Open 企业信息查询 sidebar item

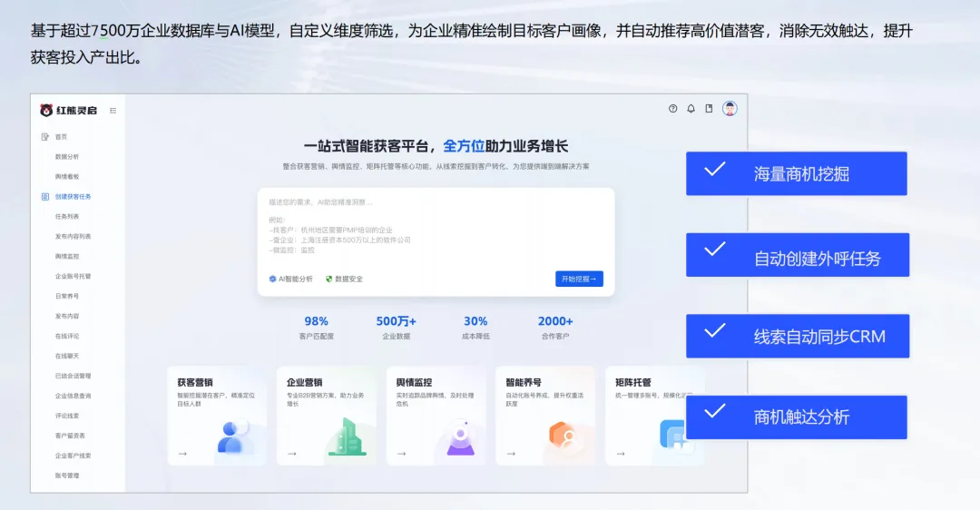(x=73, y=396)
